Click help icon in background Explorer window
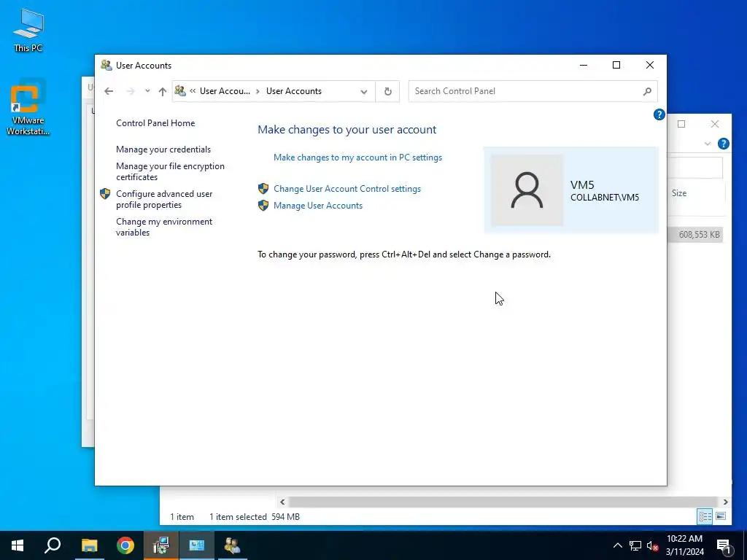Viewport: 747px width, 560px height. coord(723,144)
